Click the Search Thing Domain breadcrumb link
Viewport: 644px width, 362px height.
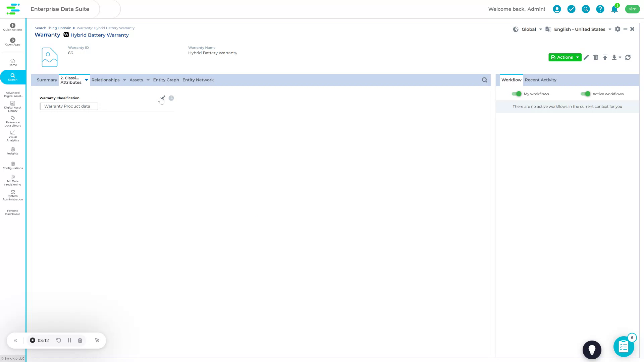point(53,28)
